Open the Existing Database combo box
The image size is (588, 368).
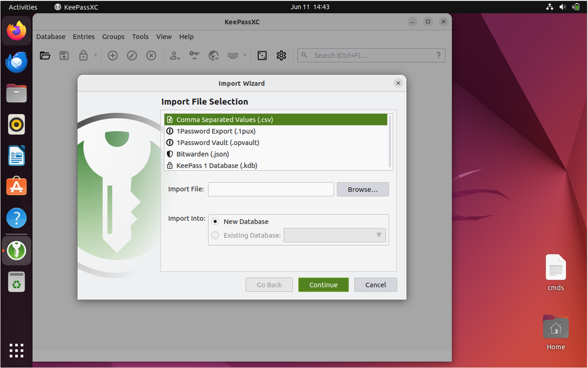335,235
